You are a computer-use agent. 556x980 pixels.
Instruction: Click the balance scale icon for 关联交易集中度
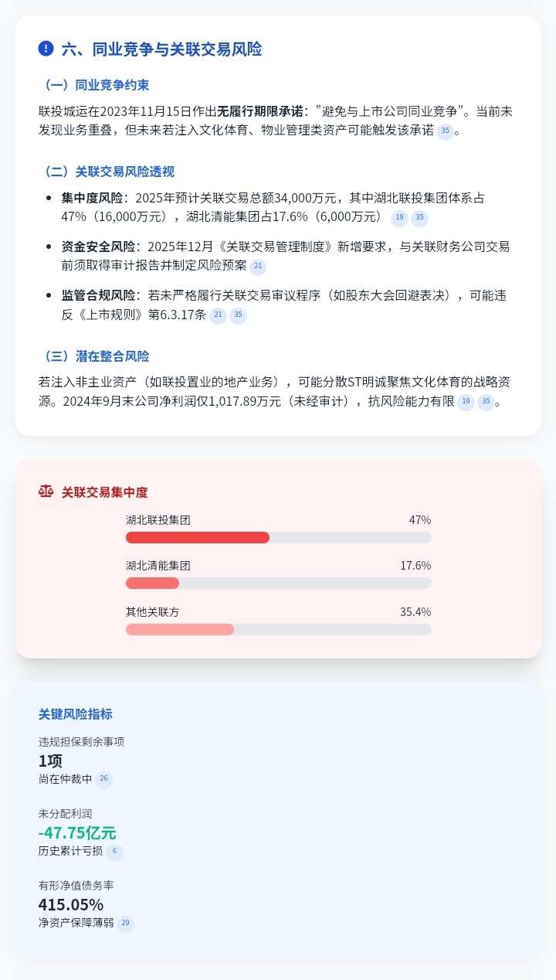point(46,492)
